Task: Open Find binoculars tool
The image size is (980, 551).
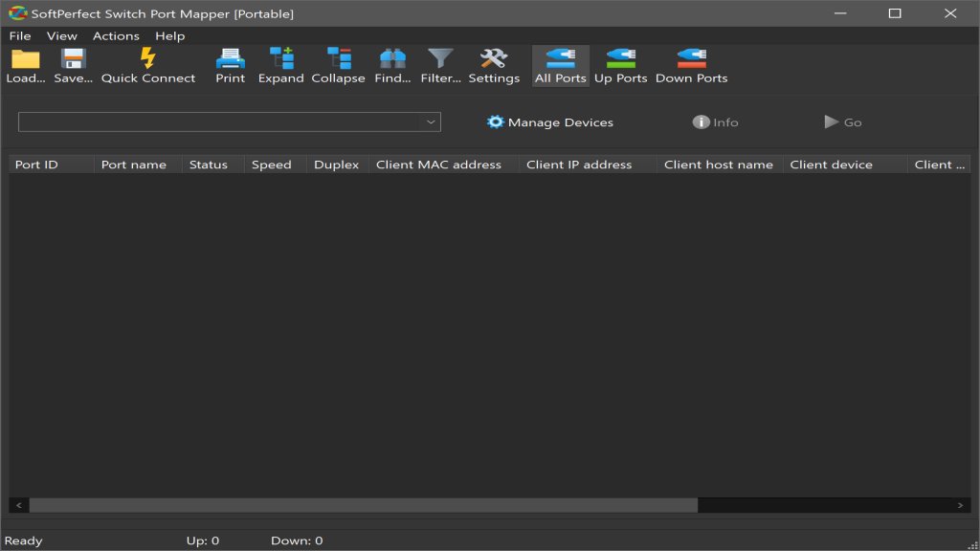Action: [x=392, y=66]
